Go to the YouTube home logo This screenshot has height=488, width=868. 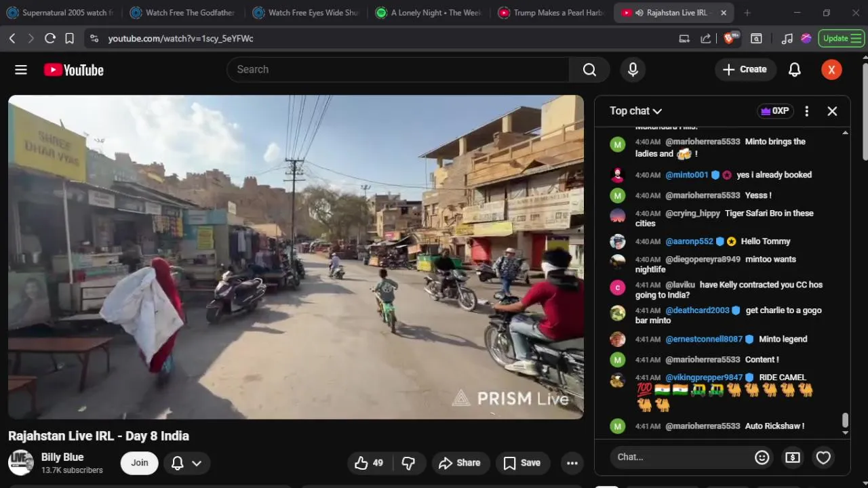tap(73, 70)
